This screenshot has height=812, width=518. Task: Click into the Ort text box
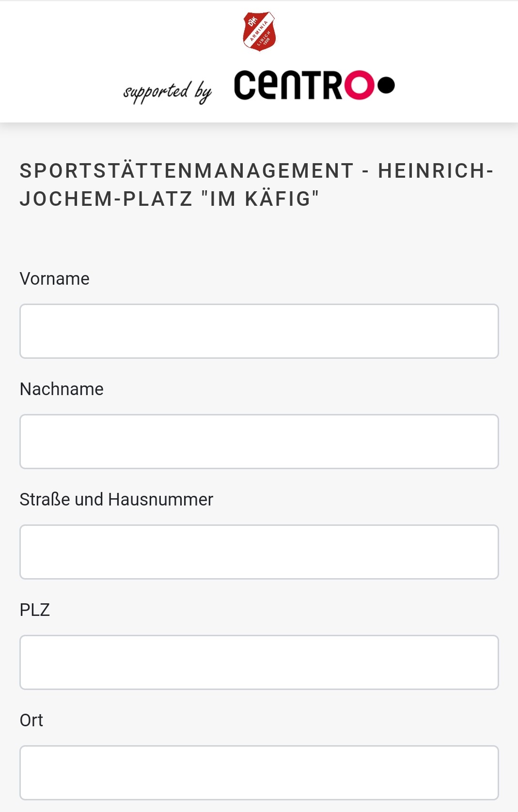[x=259, y=773]
